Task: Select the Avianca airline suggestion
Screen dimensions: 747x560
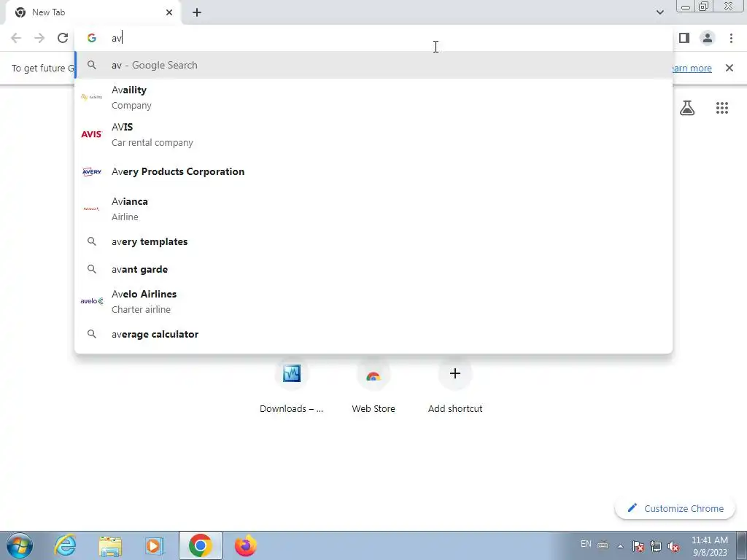Action: (x=373, y=209)
